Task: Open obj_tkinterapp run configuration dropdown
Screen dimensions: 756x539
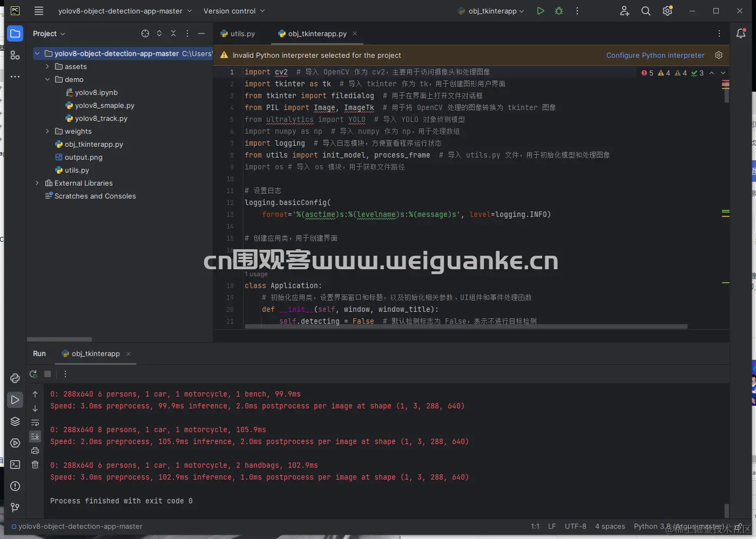Action: (490, 11)
